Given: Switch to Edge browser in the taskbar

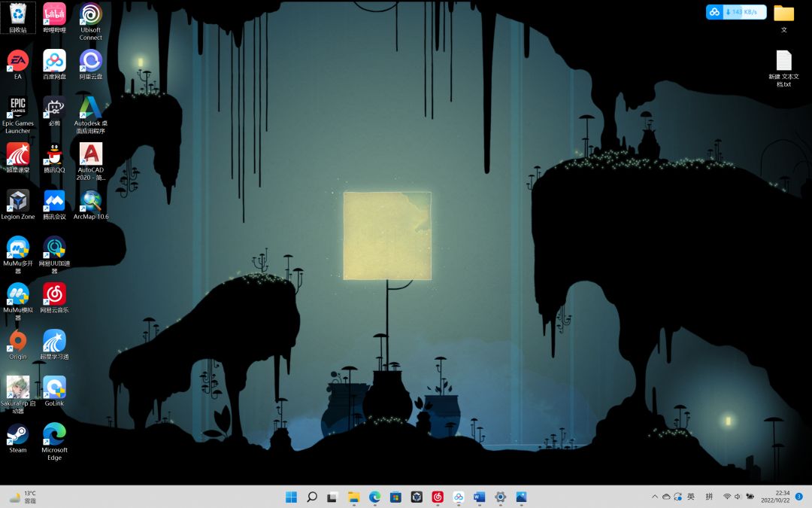Looking at the screenshot, I should [375, 497].
